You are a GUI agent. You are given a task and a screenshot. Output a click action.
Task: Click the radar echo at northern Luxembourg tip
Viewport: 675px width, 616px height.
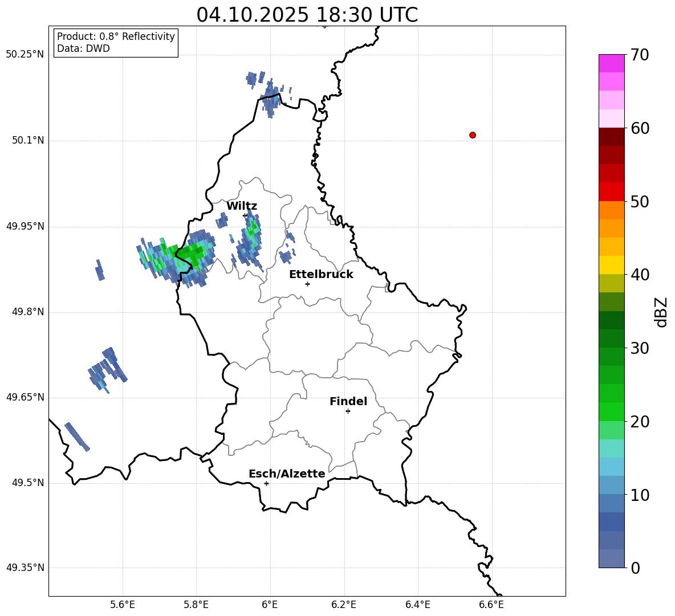[270, 98]
